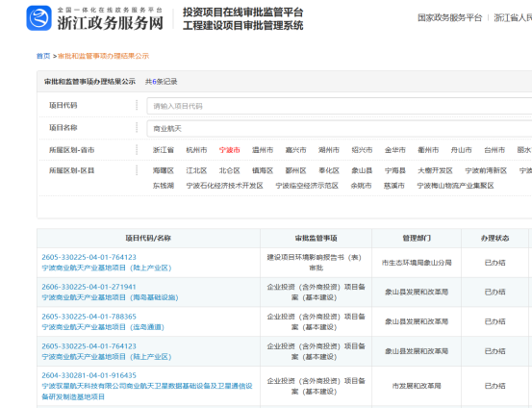This screenshot has width=532, height=408.
Task: Focus the 项目代码 input field
Action: coord(340,106)
